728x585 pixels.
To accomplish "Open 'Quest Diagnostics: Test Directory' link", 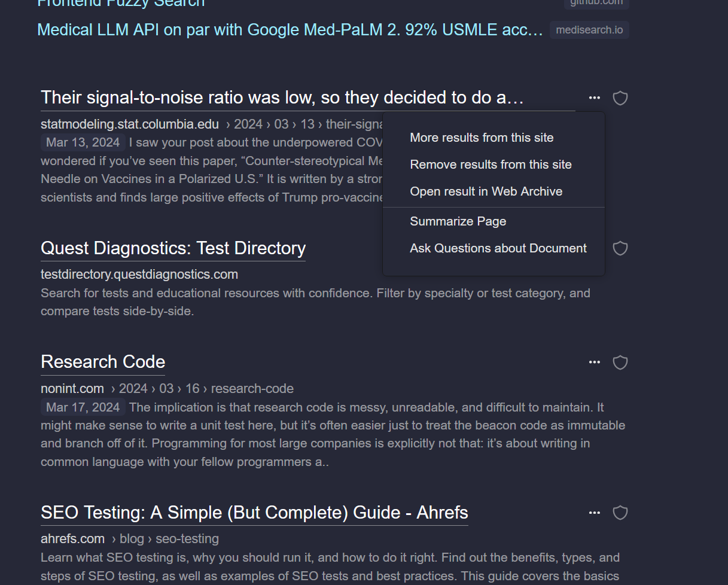I will 173,248.
